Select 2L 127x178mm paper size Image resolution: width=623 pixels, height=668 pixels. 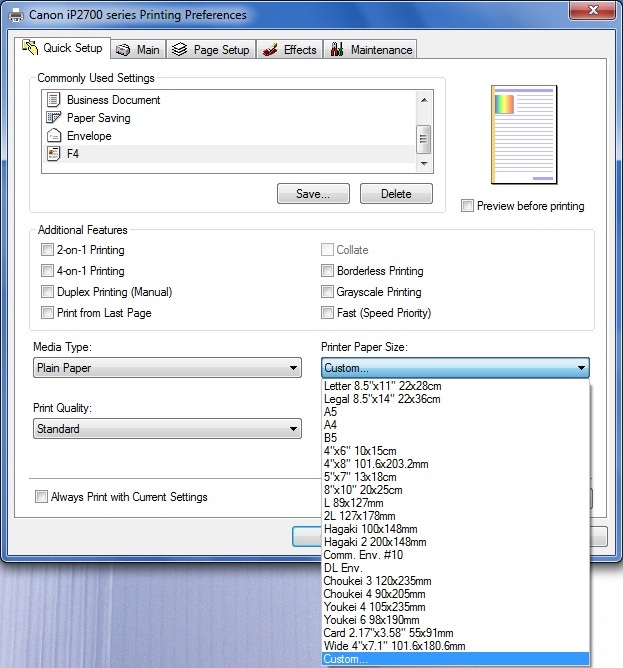coord(455,516)
